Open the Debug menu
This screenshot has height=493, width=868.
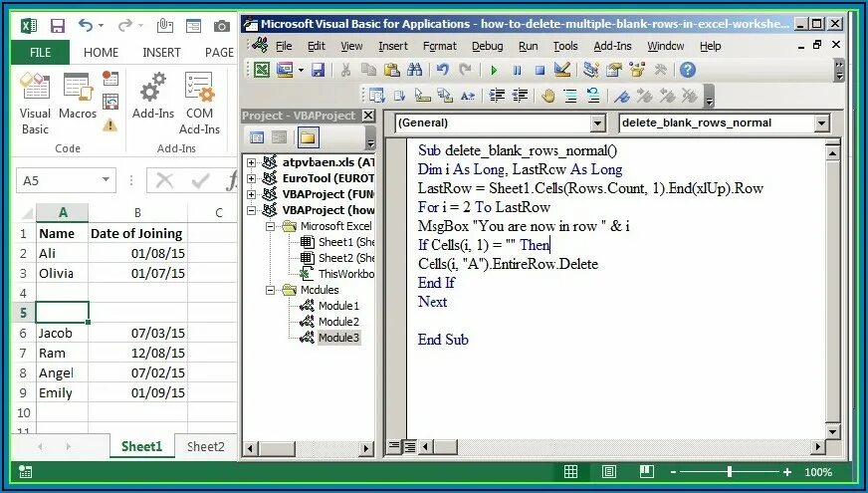point(487,46)
